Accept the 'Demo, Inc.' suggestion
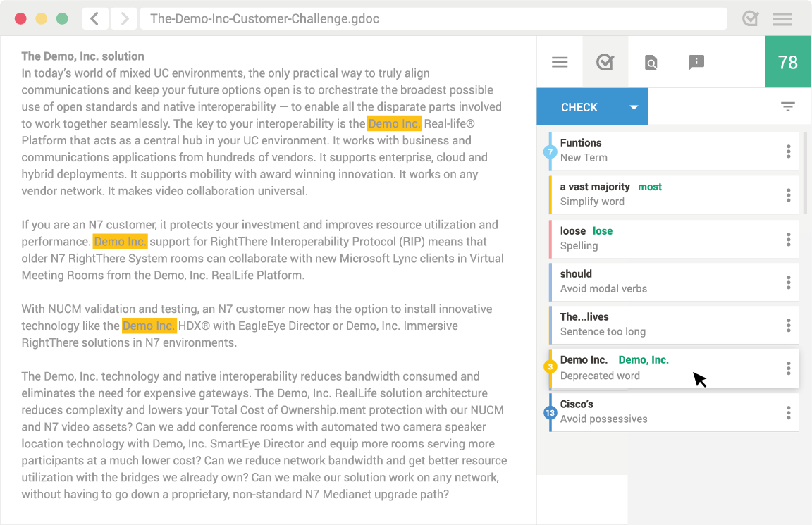The width and height of the screenshot is (812, 525). coord(643,360)
